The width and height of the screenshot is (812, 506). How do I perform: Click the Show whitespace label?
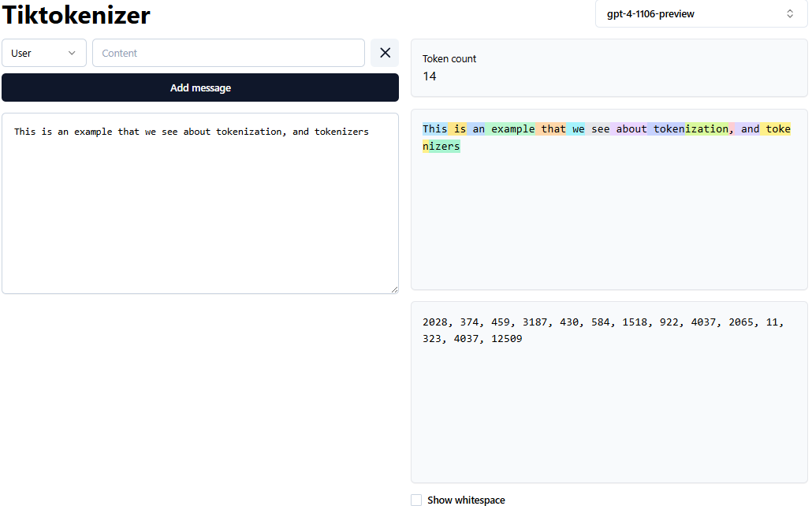click(x=466, y=500)
